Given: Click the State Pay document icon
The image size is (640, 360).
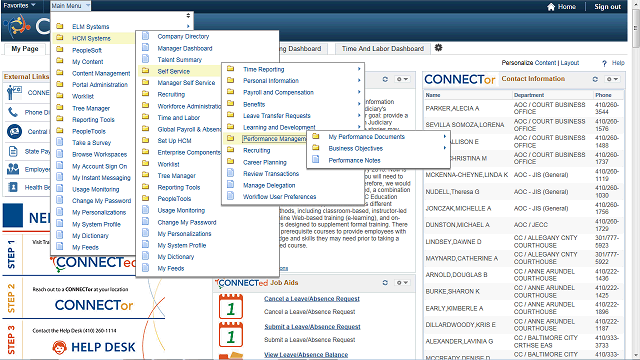Looking at the screenshot, I should pos(13,151).
